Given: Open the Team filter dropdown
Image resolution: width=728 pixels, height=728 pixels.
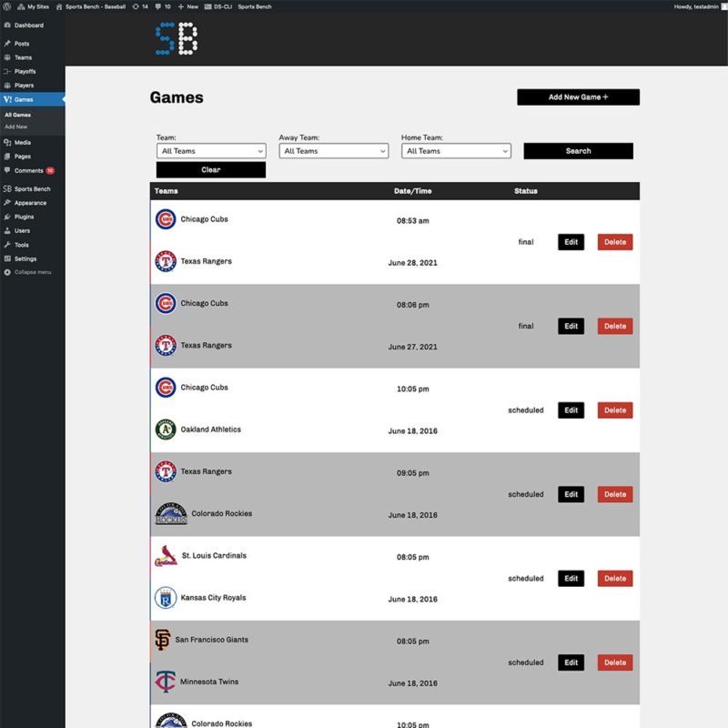Looking at the screenshot, I should click(211, 151).
